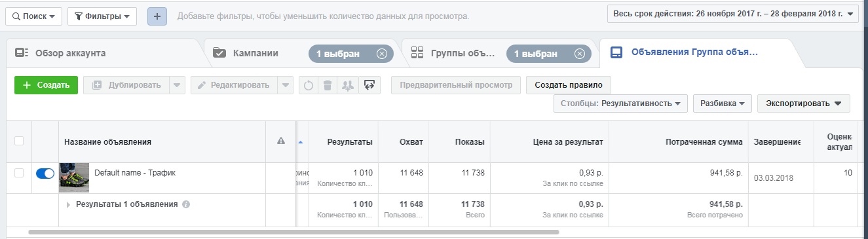Click the audience people icon in toolbar

pyautogui.click(x=347, y=85)
